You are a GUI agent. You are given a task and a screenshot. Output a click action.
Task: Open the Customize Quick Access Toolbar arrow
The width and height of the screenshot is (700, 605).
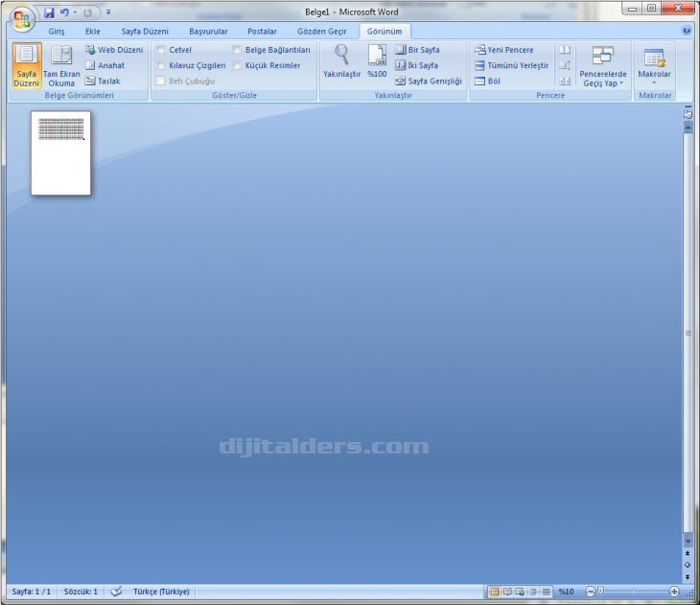[108, 12]
